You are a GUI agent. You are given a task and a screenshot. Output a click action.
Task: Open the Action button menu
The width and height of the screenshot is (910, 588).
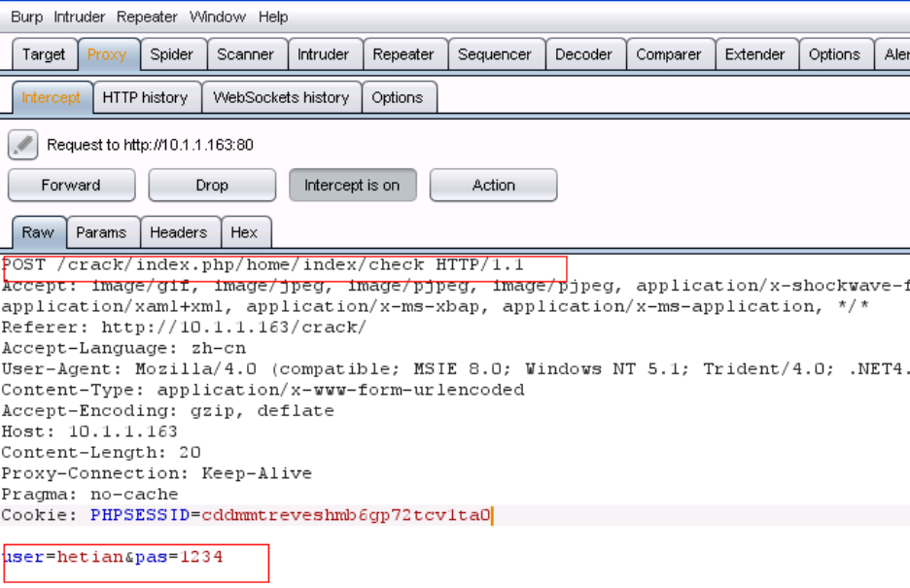pyautogui.click(x=493, y=185)
